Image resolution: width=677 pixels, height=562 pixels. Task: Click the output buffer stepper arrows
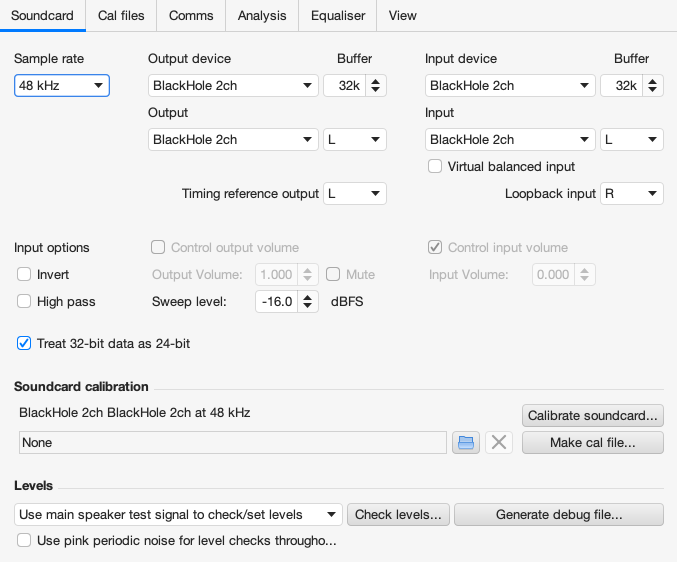tap(375, 86)
